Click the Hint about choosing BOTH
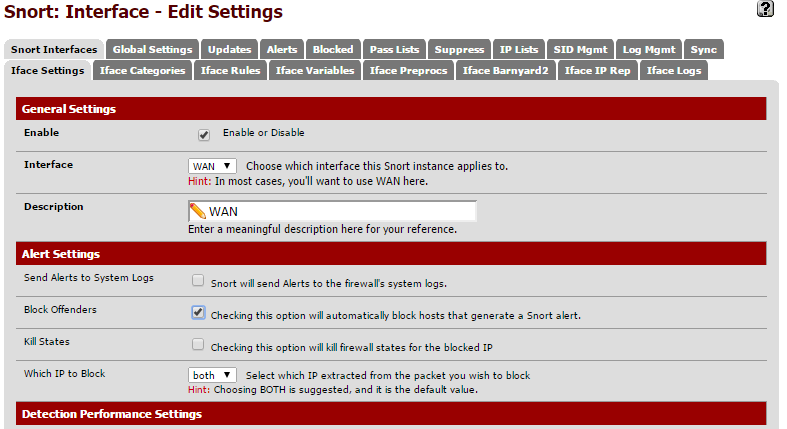Screen dimensions: 787x429 tap(333, 390)
